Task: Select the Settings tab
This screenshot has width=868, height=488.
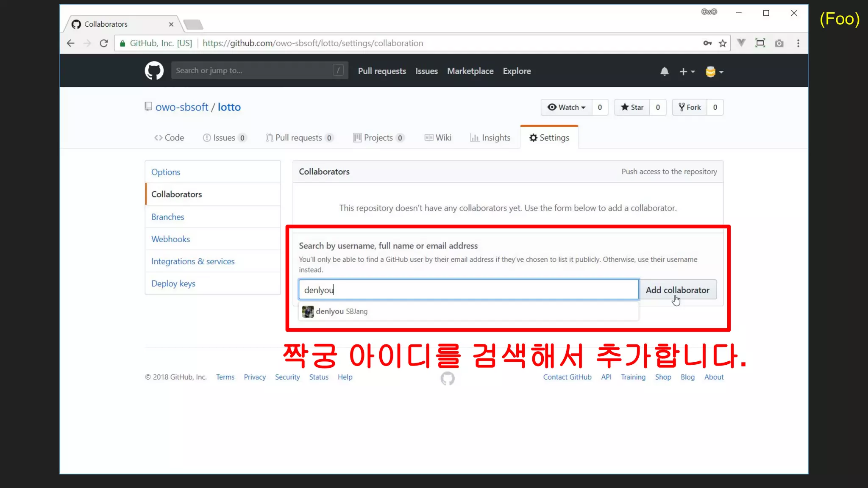Action: pyautogui.click(x=549, y=138)
